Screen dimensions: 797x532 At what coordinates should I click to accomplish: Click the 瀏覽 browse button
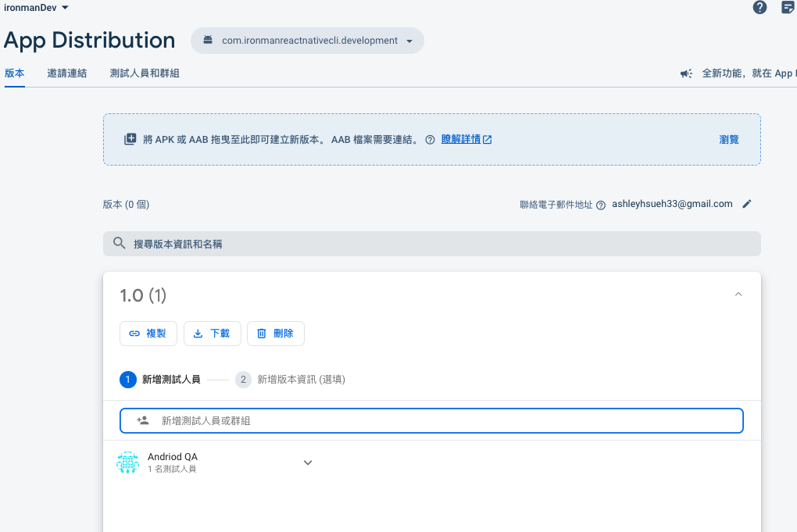(729, 139)
